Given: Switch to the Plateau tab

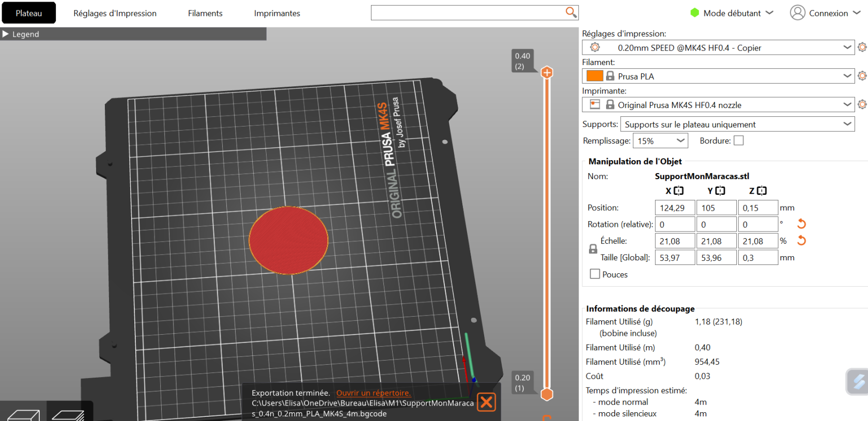Looking at the screenshot, I should click(29, 13).
